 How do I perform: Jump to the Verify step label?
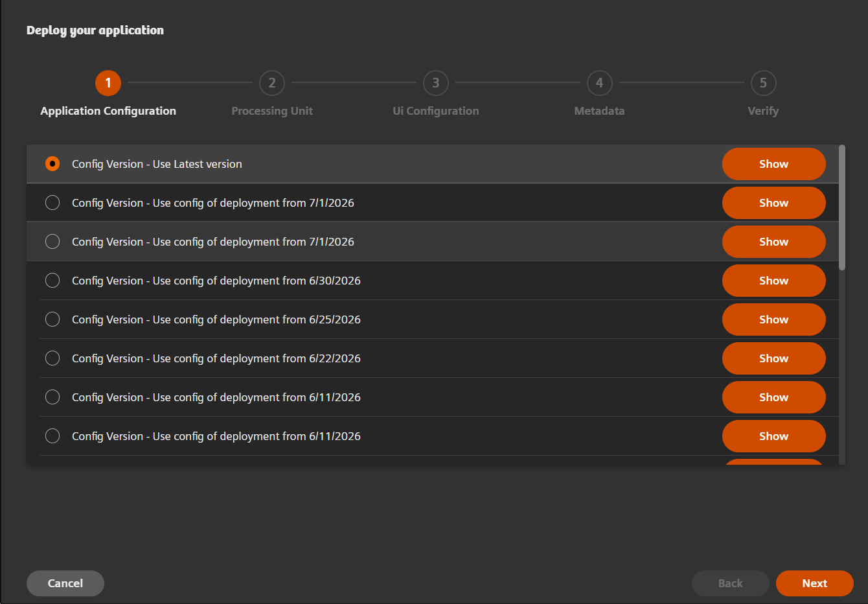pyautogui.click(x=764, y=111)
